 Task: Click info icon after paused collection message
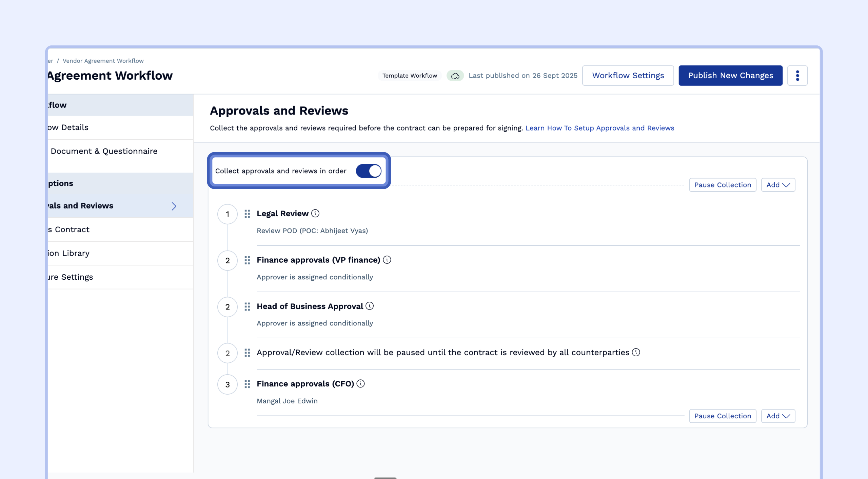pos(636,352)
